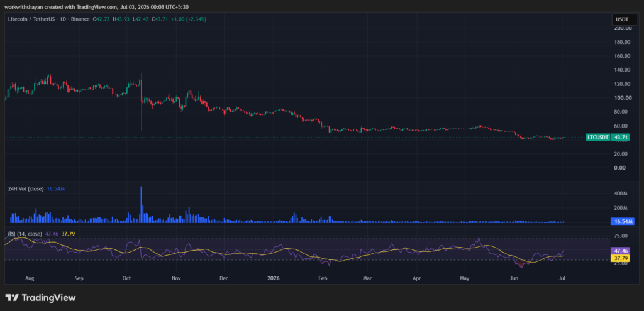
Task: Click the 25.00 RSI axis label
Action: pyautogui.click(x=621, y=263)
